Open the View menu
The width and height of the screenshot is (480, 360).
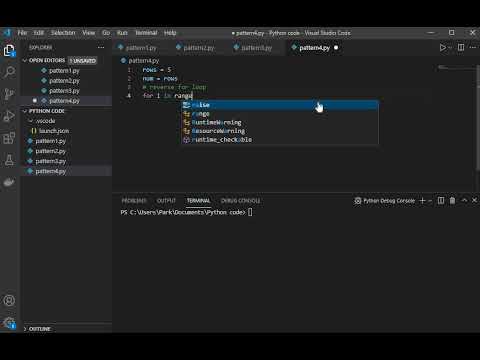pos(89,33)
